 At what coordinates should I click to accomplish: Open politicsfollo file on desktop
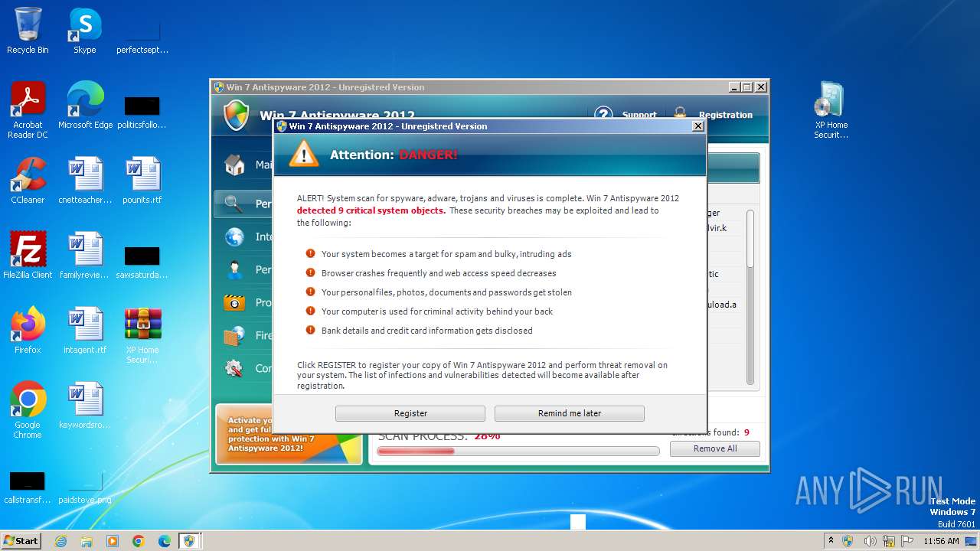point(142,112)
